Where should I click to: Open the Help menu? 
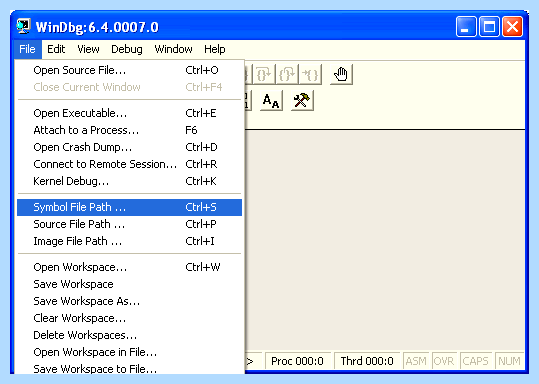[214, 49]
